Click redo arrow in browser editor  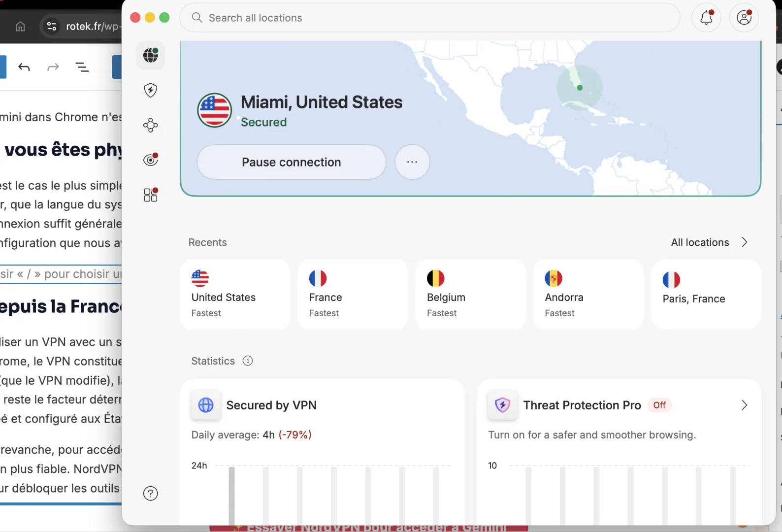pyautogui.click(x=53, y=67)
